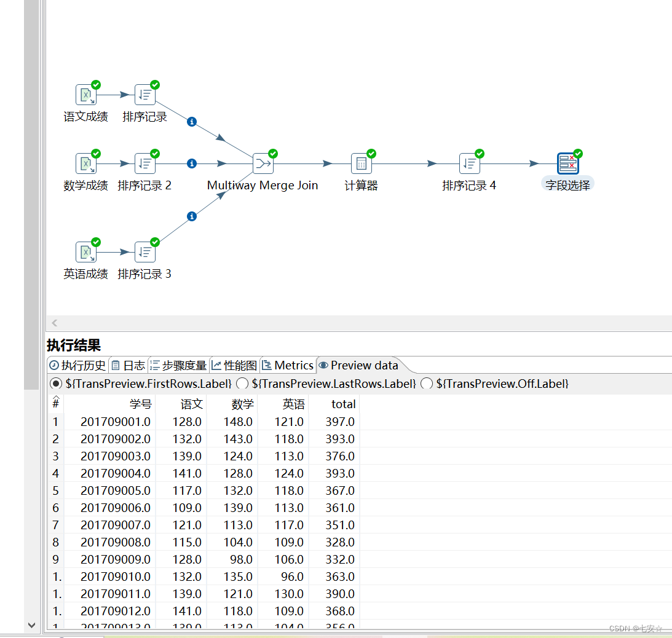This screenshot has width=672, height=638.
Task: Select the 英语成绩 input step icon
Action: [x=86, y=251]
